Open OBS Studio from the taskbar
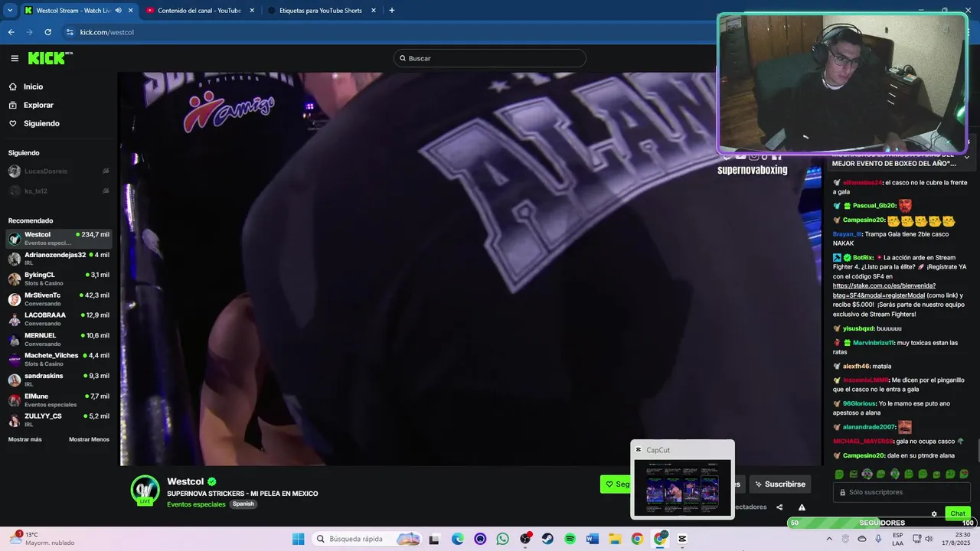Viewport: 980px width, 551px height. (525, 539)
